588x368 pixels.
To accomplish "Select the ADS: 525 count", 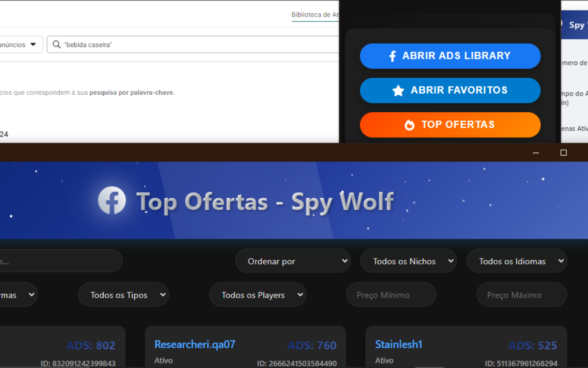I will click(533, 345).
